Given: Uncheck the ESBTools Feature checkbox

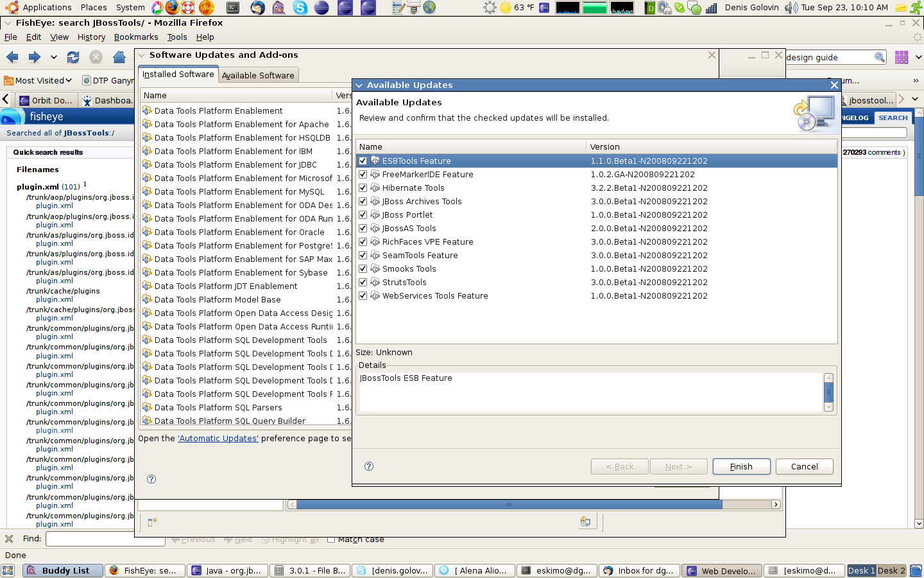Looking at the screenshot, I should 363,161.
